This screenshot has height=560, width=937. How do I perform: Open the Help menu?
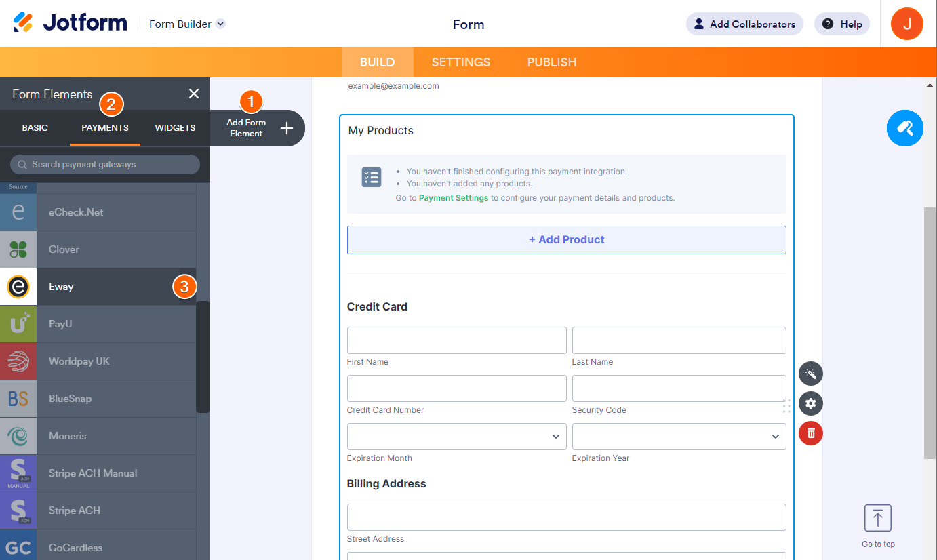pos(841,24)
